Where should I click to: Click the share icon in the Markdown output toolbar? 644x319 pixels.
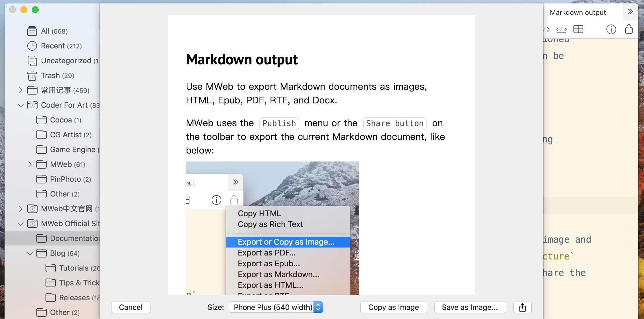tap(629, 29)
